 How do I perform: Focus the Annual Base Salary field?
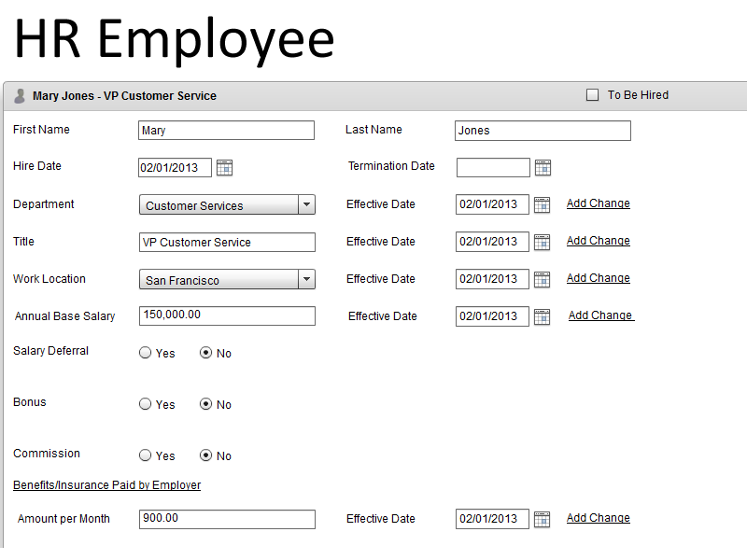(x=226, y=315)
